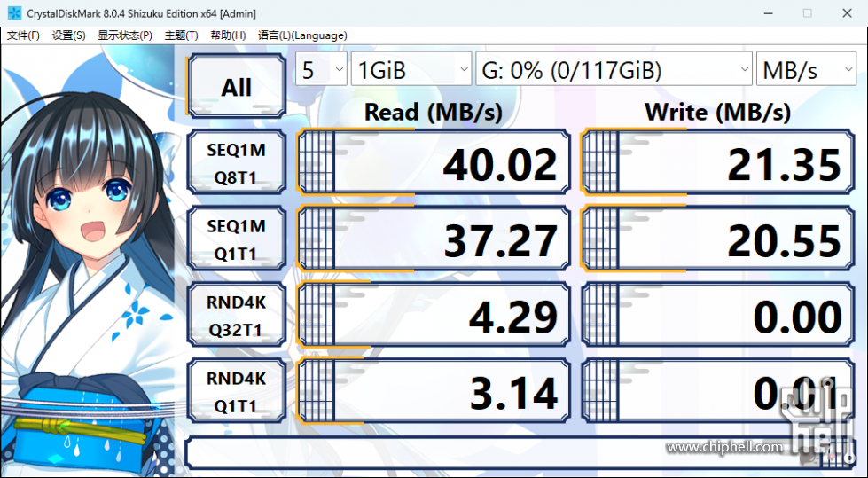Click the Write (MB/s) column header
Viewport: 868px width, 478px height.
[x=717, y=113]
